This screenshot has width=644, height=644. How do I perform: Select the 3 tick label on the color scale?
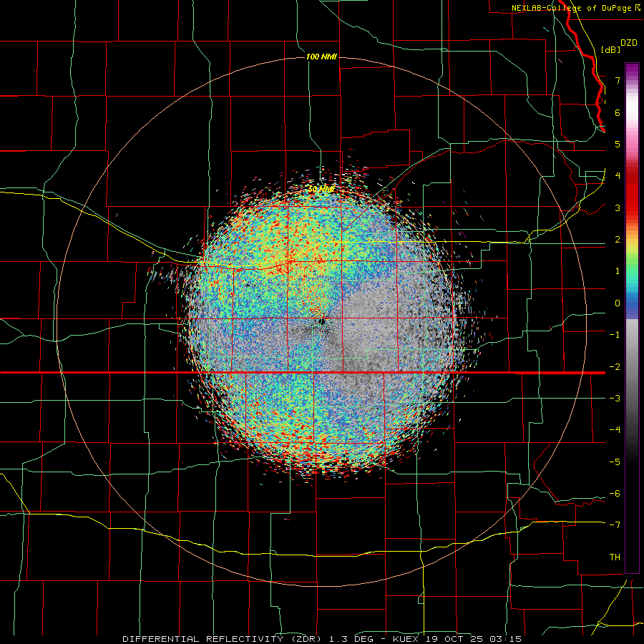point(618,208)
